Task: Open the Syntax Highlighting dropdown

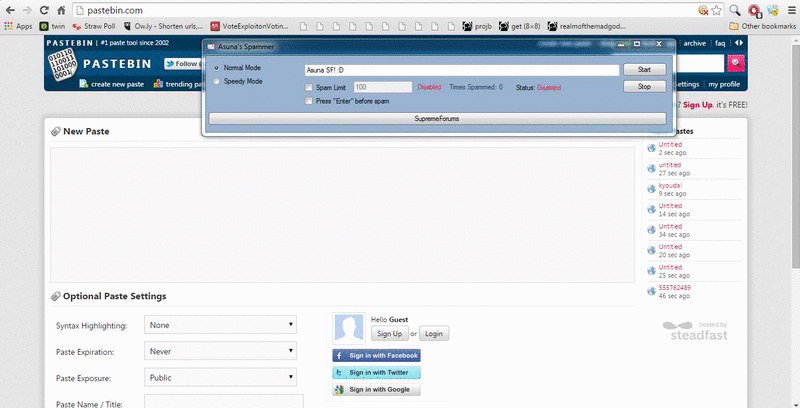Action: click(220, 325)
